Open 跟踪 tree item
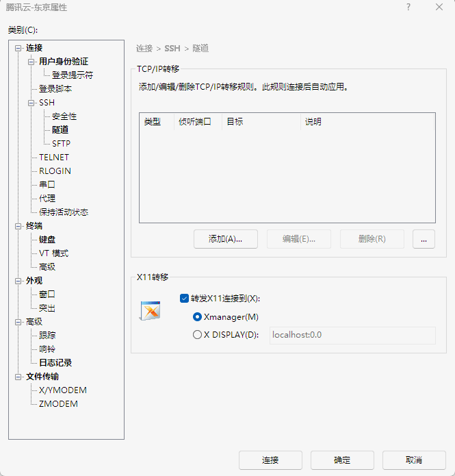 [x=47, y=336]
